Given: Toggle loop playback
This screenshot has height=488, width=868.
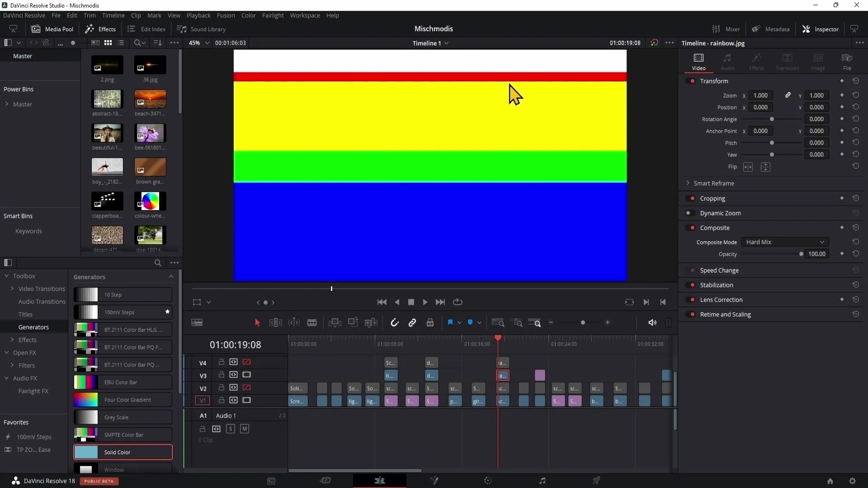Looking at the screenshot, I should pyautogui.click(x=458, y=302).
